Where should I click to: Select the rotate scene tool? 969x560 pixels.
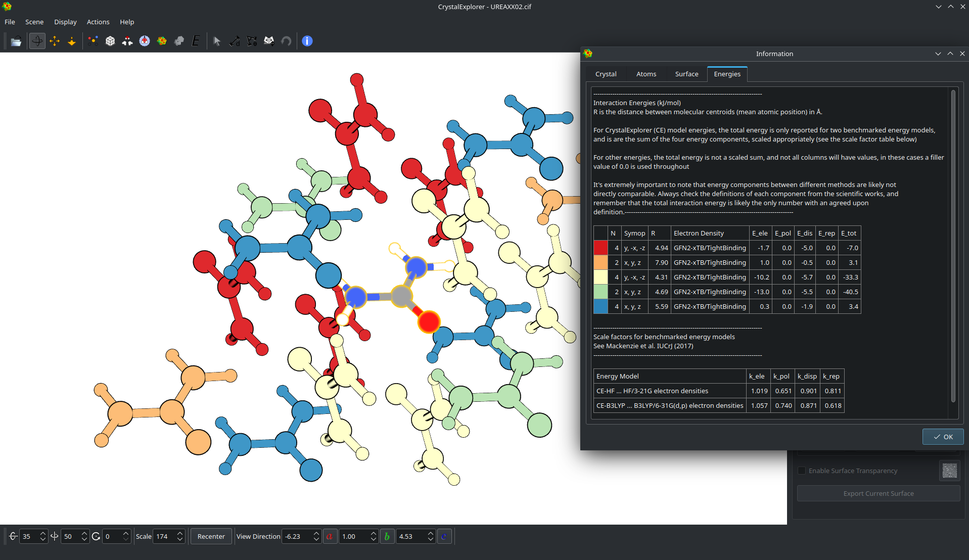coord(37,41)
